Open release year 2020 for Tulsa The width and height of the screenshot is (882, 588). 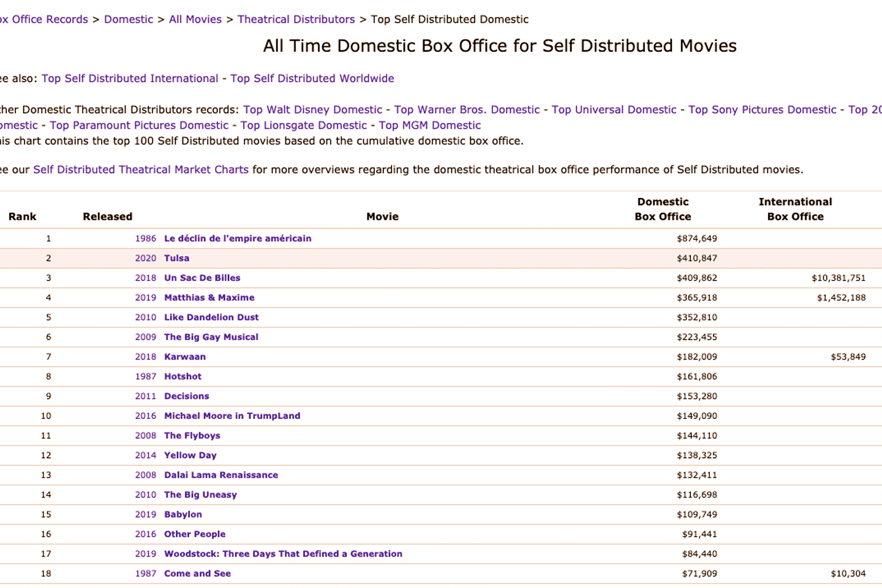[146, 258]
